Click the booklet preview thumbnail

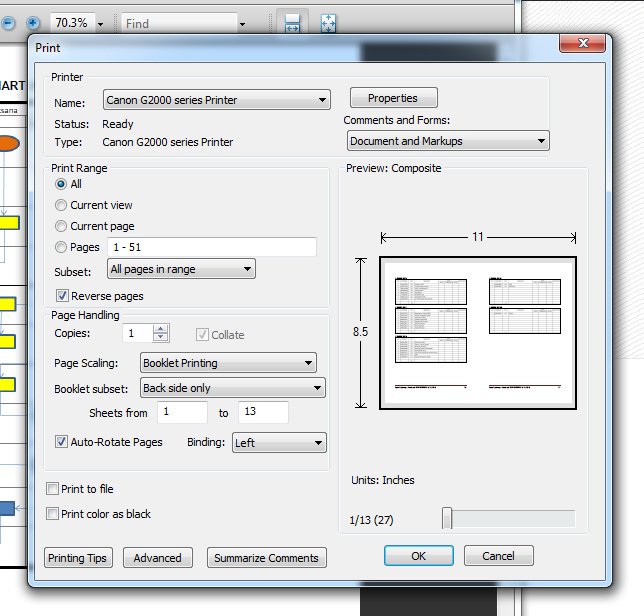coord(478,333)
